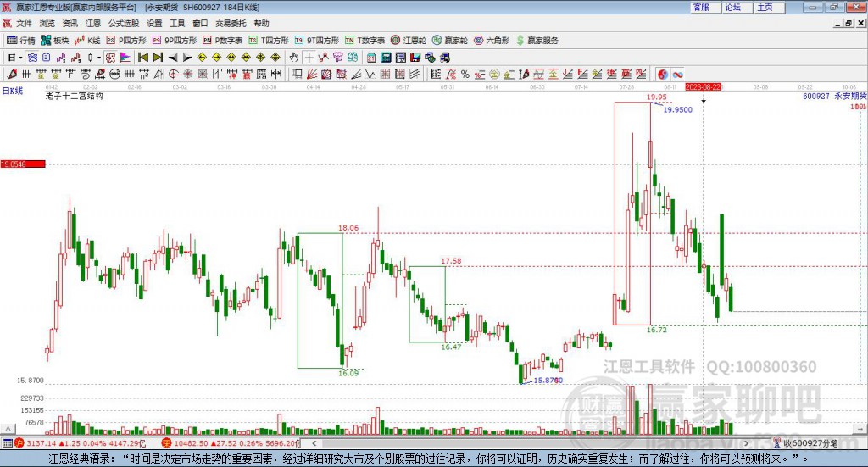
Task: Open the 江恩 menu
Action: click(x=93, y=23)
